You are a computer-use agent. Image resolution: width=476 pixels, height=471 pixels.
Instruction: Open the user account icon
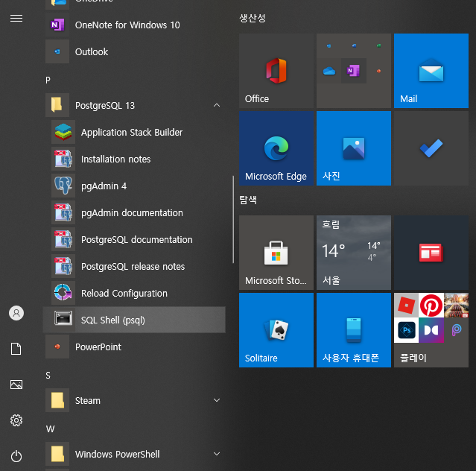16,313
